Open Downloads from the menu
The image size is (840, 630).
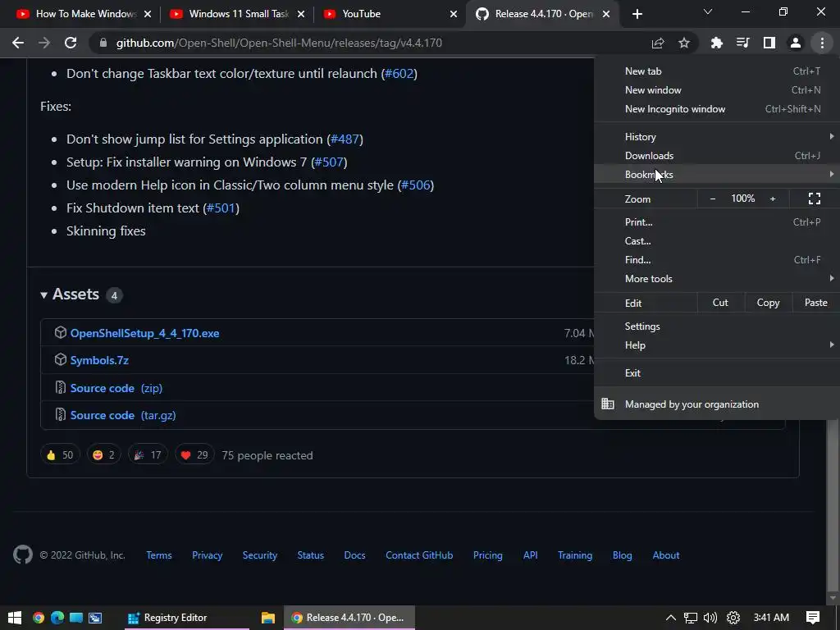tap(717, 155)
